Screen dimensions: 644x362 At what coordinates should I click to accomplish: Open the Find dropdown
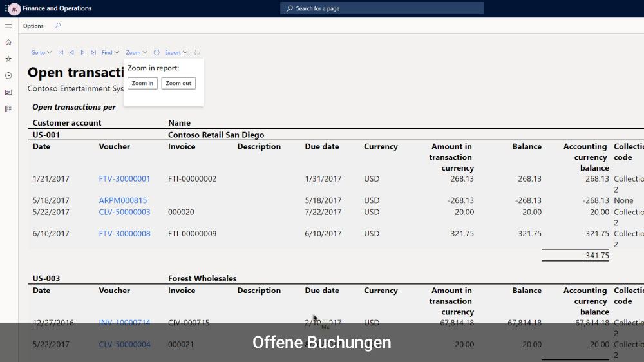click(110, 53)
